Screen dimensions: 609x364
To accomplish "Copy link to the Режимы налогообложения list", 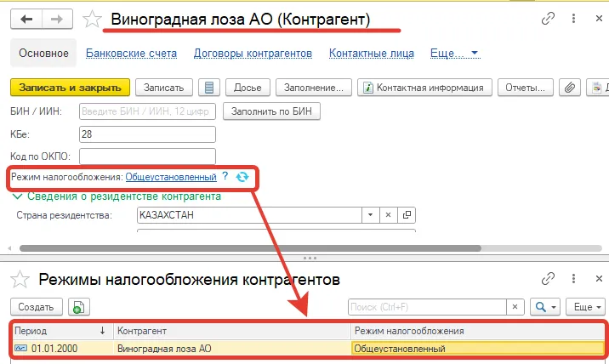I will tap(548, 278).
